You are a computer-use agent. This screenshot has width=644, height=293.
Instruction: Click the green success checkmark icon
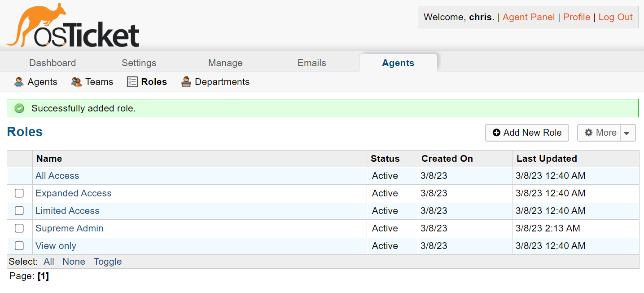(x=19, y=108)
